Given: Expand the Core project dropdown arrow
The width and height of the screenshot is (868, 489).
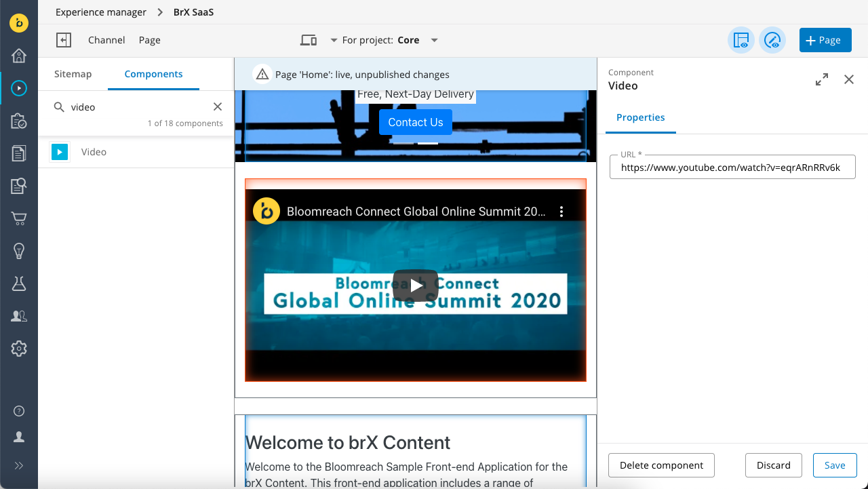Looking at the screenshot, I should [x=435, y=40].
